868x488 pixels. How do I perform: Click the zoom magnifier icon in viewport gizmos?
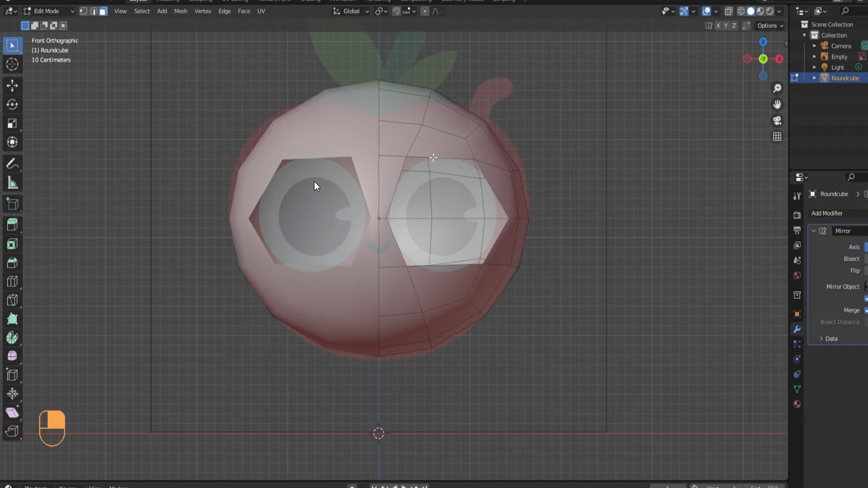point(777,88)
